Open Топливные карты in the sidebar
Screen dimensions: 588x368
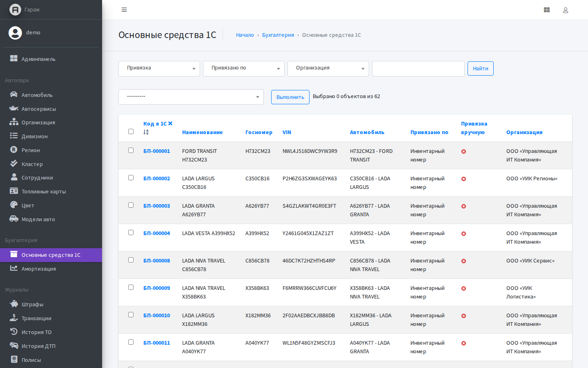coord(51,191)
